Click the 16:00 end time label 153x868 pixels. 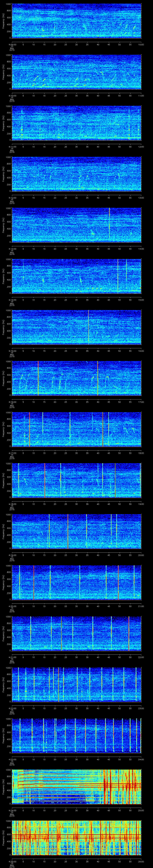141,351
